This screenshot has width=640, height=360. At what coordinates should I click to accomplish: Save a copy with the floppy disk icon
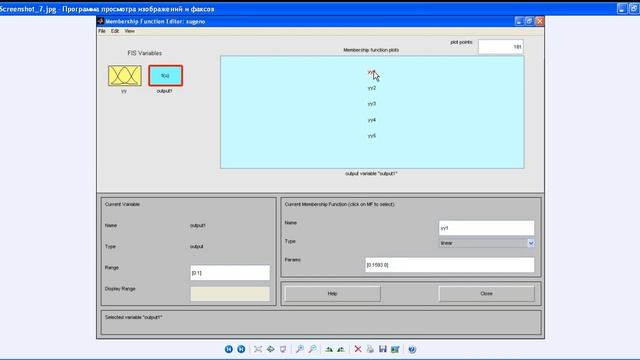coord(382,349)
